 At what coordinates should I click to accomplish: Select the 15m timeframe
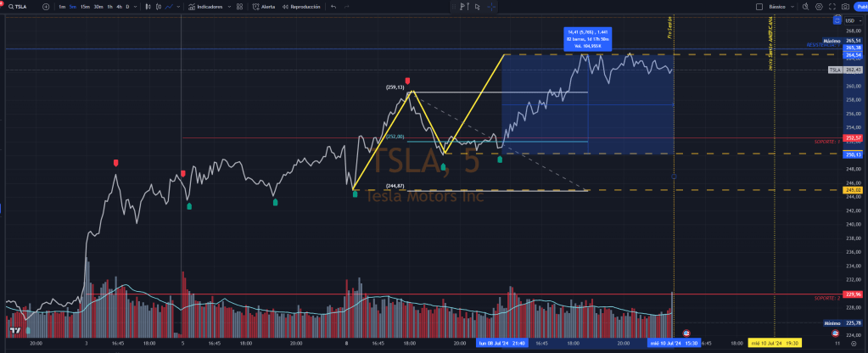(x=86, y=7)
